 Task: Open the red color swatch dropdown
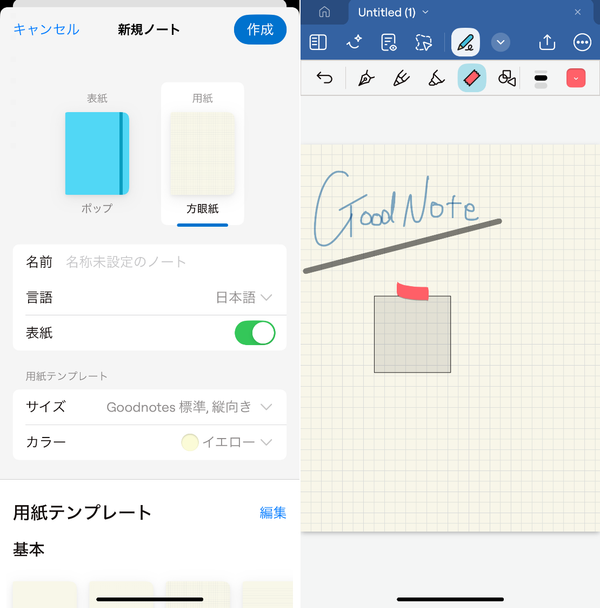pos(576,78)
